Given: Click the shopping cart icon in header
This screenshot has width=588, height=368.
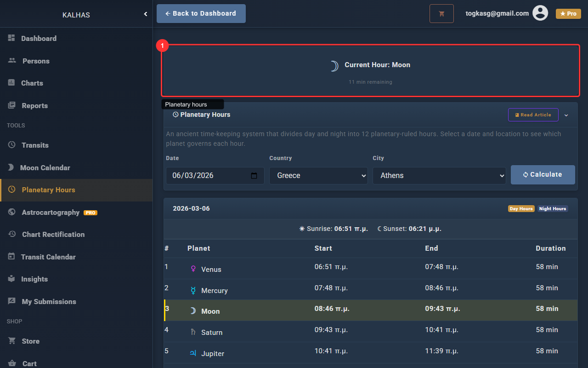Looking at the screenshot, I should coord(441,14).
